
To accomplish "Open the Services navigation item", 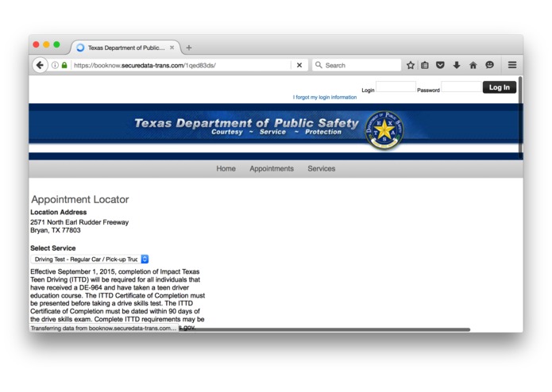I will tap(322, 169).
